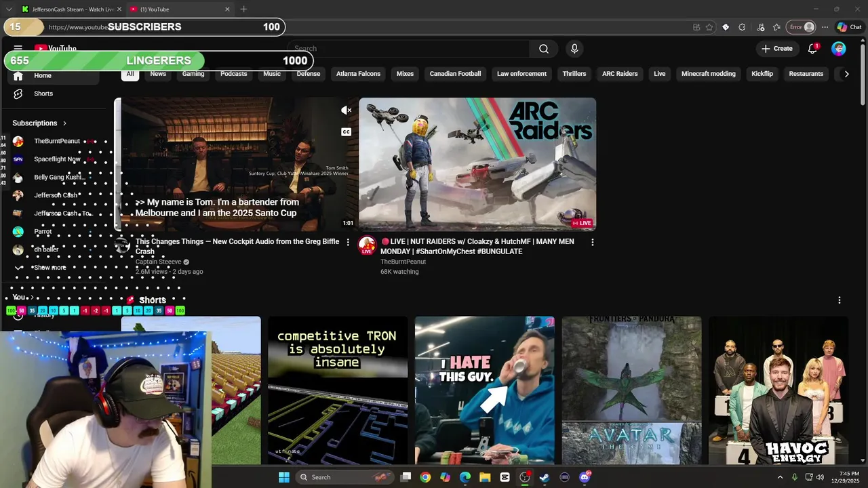Select the All filter chip
The height and width of the screenshot is (488, 868).
click(130, 74)
